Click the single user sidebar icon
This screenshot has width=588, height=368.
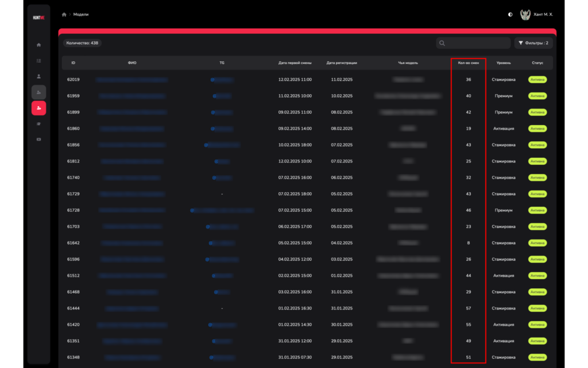tap(38, 76)
